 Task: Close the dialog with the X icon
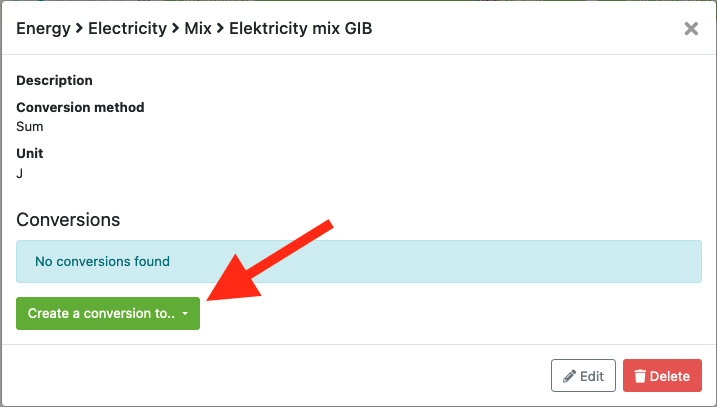pyautogui.click(x=691, y=29)
